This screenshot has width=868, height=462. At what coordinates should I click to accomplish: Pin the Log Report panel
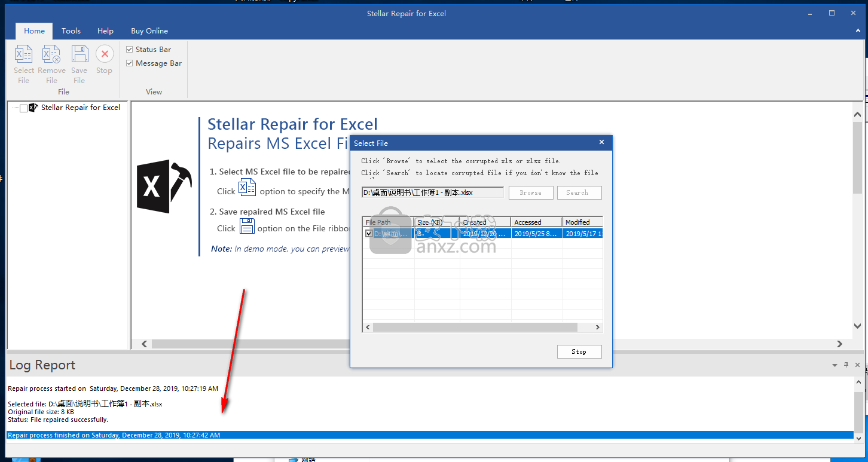click(846, 365)
